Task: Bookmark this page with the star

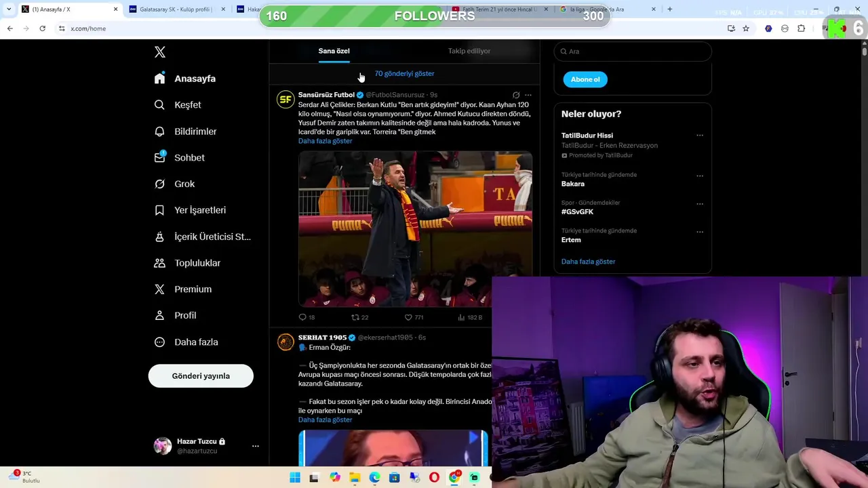Action: click(746, 28)
